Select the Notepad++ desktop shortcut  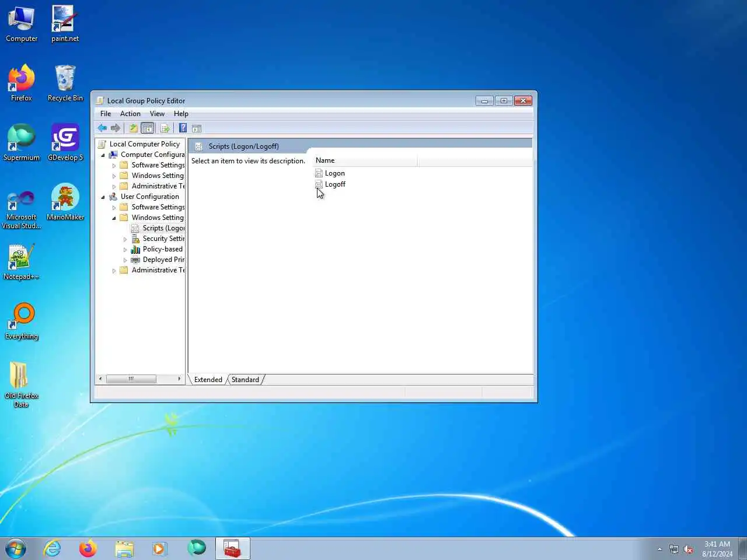pos(22,262)
